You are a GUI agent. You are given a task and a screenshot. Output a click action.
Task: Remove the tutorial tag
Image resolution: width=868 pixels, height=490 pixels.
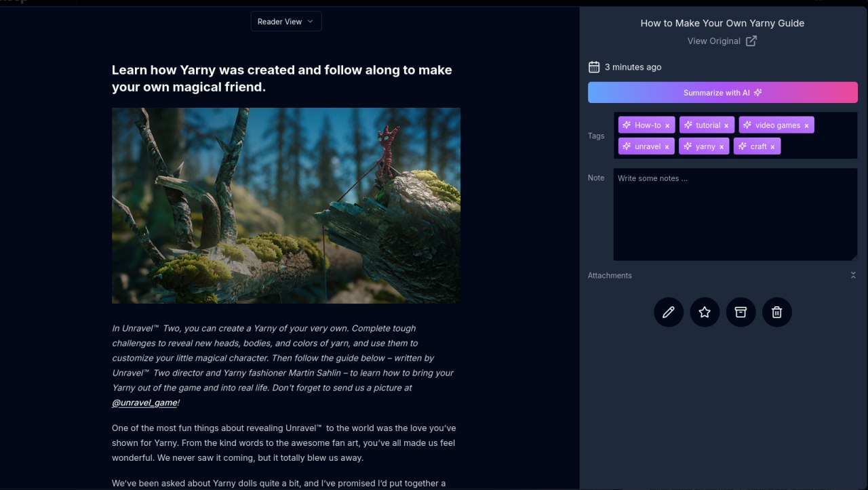726,126
